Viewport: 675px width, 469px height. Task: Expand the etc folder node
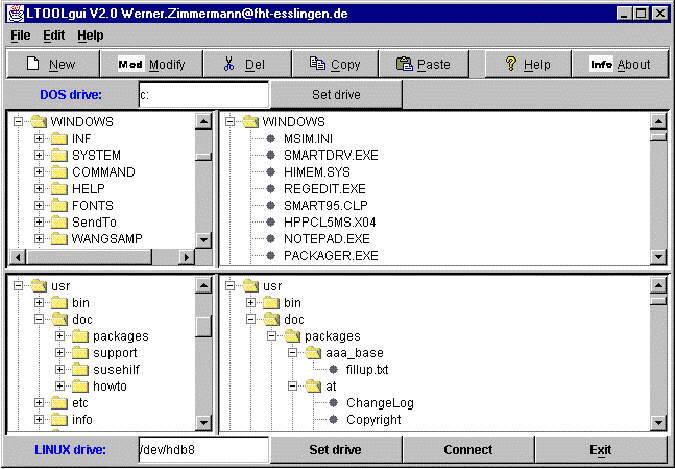pyautogui.click(x=39, y=403)
